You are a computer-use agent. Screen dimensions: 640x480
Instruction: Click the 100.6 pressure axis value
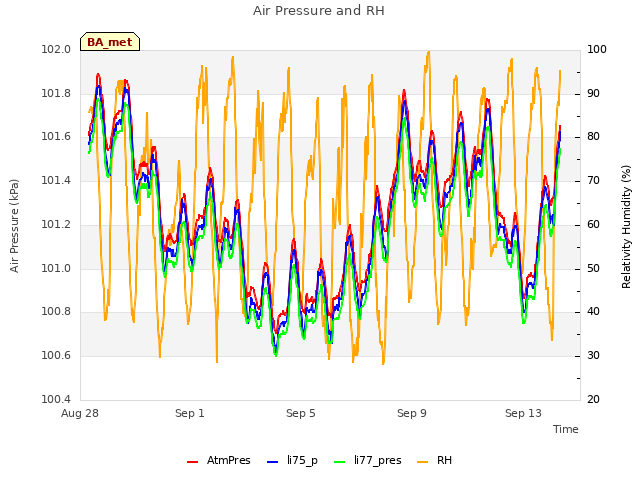point(56,356)
